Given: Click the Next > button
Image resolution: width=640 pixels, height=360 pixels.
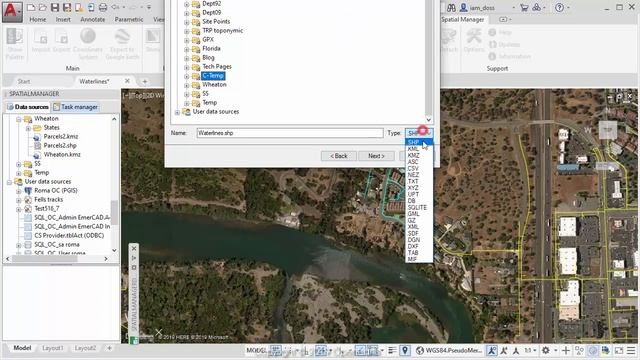Looking at the screenshot, I should [x=376, y=156].
